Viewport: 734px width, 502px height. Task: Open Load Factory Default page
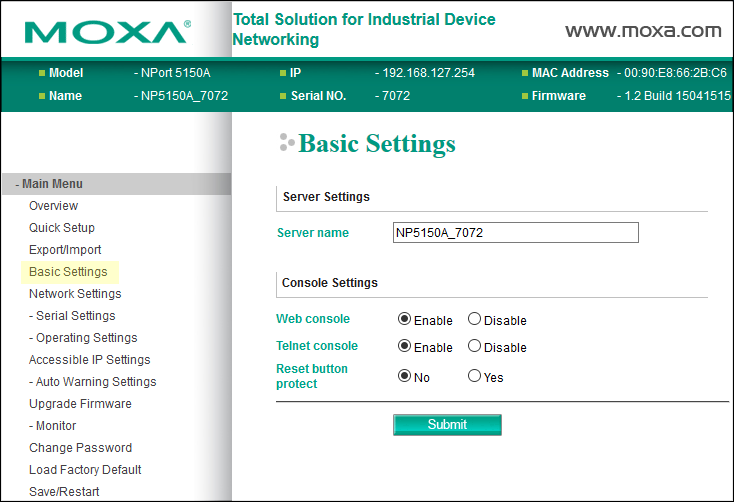click(85, 470)
